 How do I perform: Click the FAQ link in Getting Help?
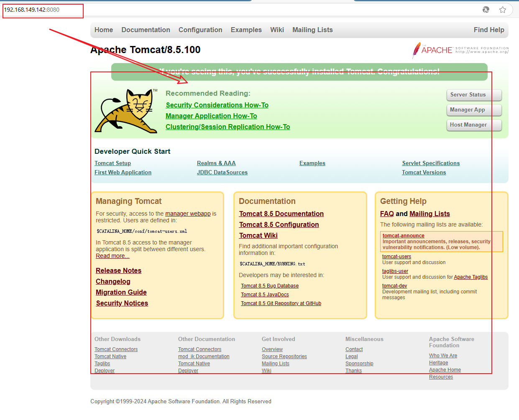pos(387,214)
